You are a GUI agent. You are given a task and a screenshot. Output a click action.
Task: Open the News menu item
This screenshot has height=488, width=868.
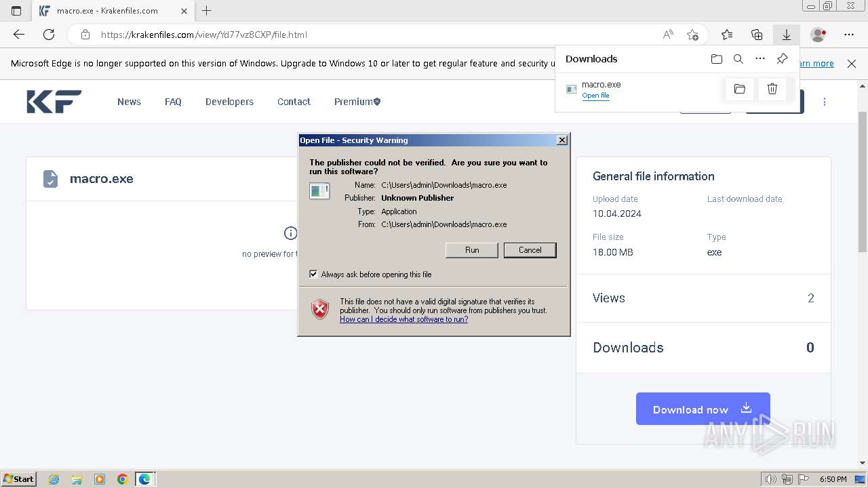129,102
